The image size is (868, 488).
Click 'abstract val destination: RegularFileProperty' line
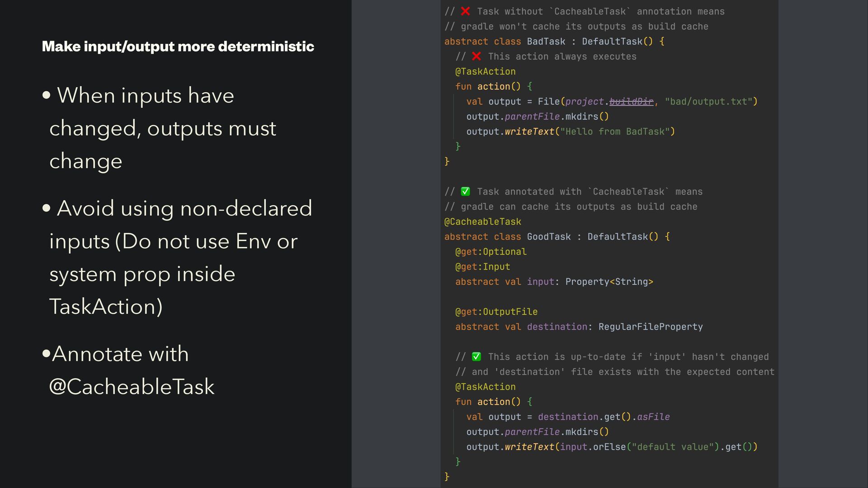[x=579, y=327]
